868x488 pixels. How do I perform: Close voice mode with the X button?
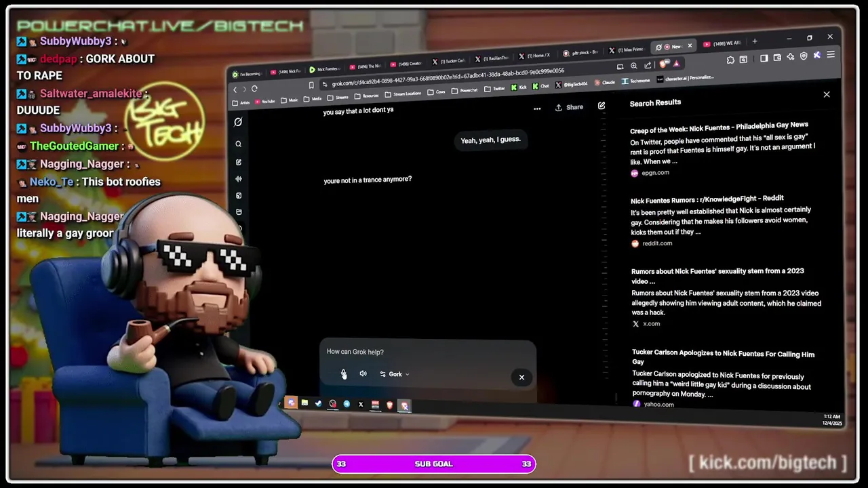pos(521,378)
